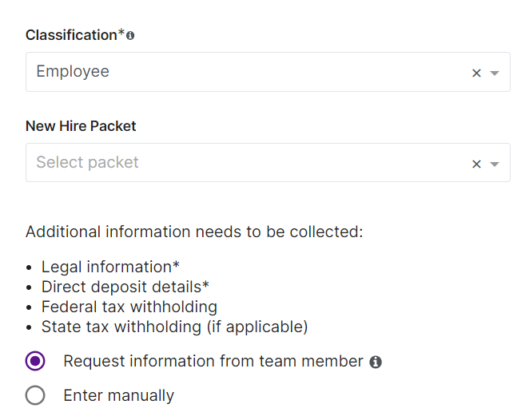Screen dimensions: 525x420
Task: Click the Enter manually label text
Action: [x=119, y=395]
